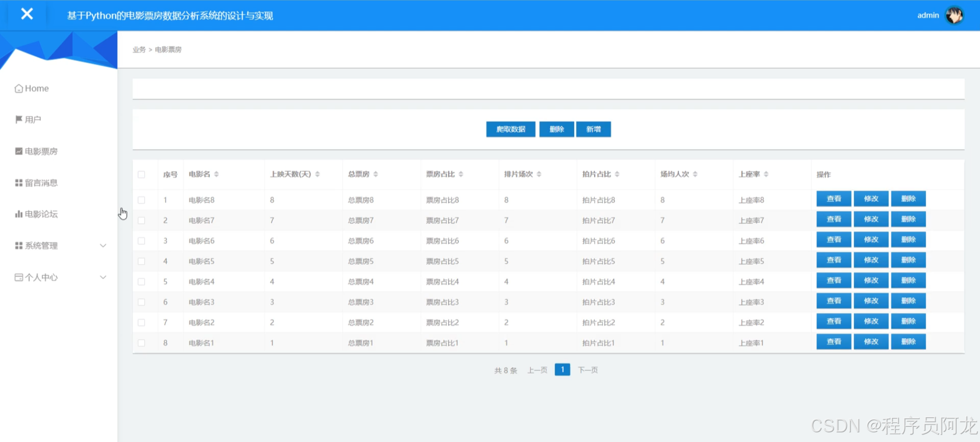This screenshot has width=980, height=442.
Task: Edit 电影名1 with 修改 button
Action: [x=871, y=341]
